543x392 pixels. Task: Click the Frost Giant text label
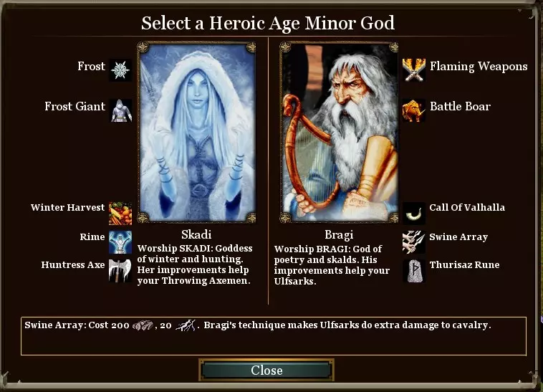coord(75,106)
